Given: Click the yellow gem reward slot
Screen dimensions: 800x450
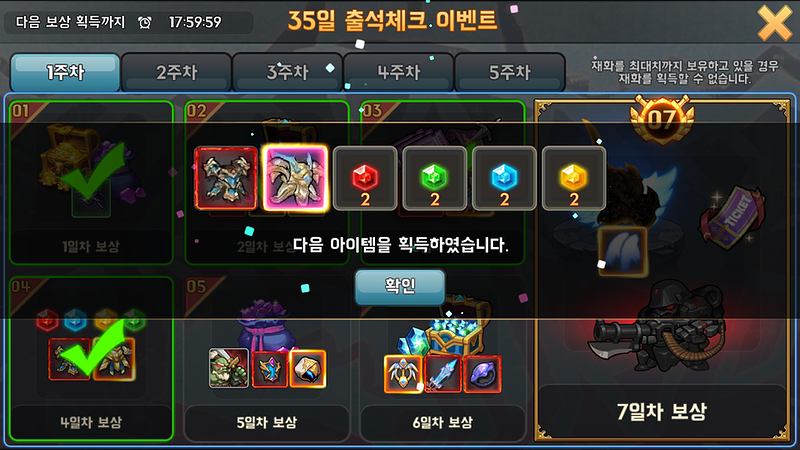Looking at the screenshot, I should [x=574, y=178].
